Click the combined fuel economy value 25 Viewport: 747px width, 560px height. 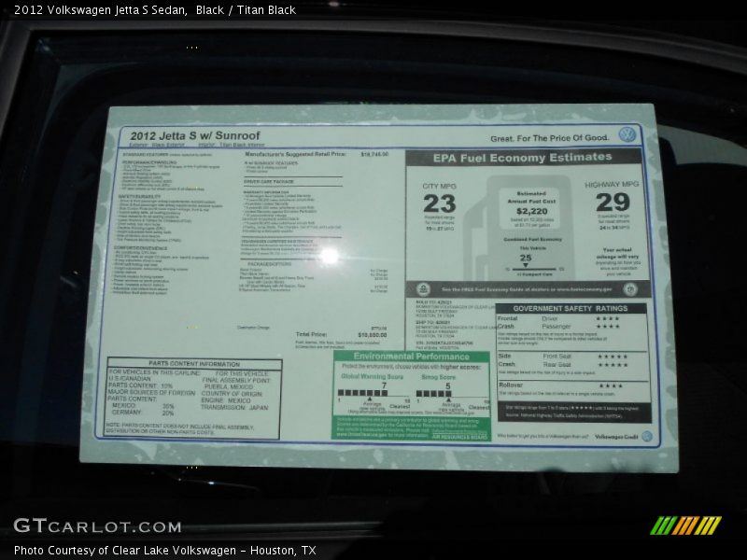(526, 258)
